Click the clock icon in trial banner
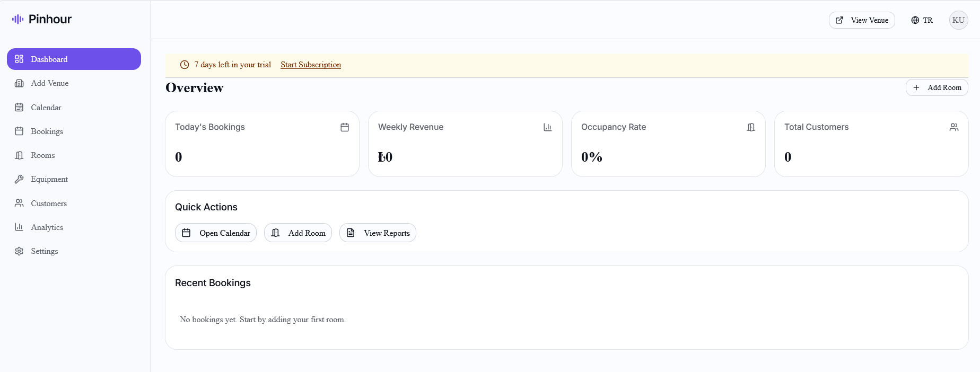The image size is (980, 372). click(185, 65)
